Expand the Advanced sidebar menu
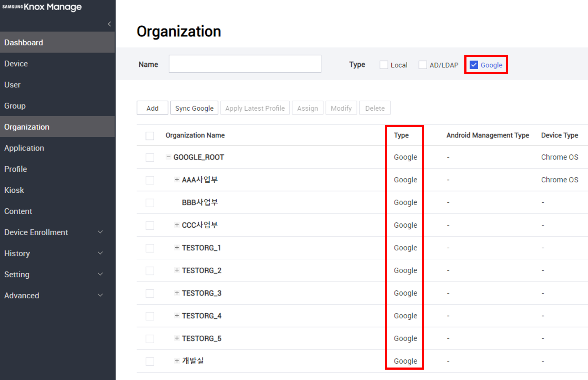 point(21,295)
